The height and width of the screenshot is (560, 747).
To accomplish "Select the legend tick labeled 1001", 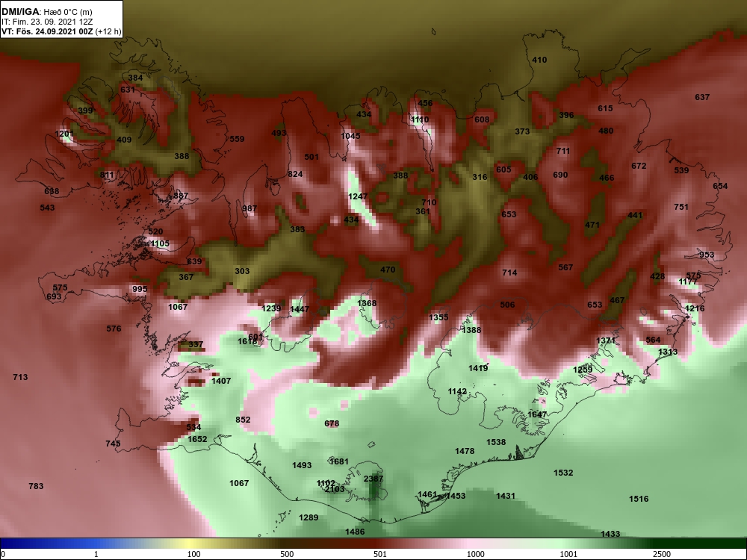I will pos(568,554).
